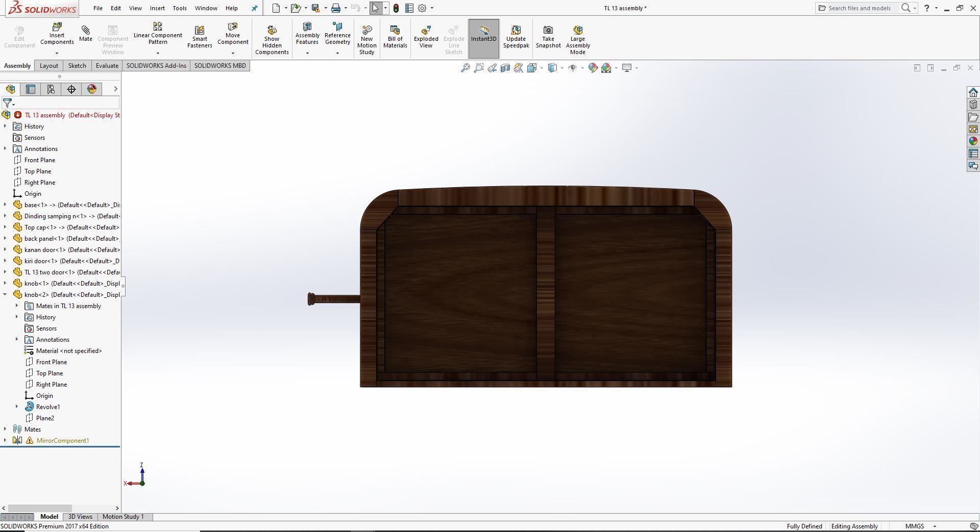Switch to SOLIDWORKS Add-Ins tab
Viewport: 980px width, 532px height.
pyautogui.click(x=156, y=66)
